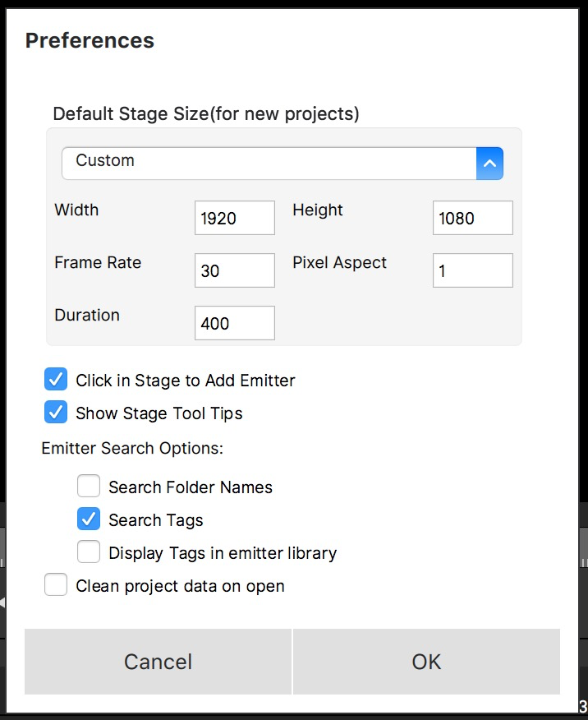Click the Frame Rate label text
Viewport: 588px width, 720px height.
tap(98, 263)
